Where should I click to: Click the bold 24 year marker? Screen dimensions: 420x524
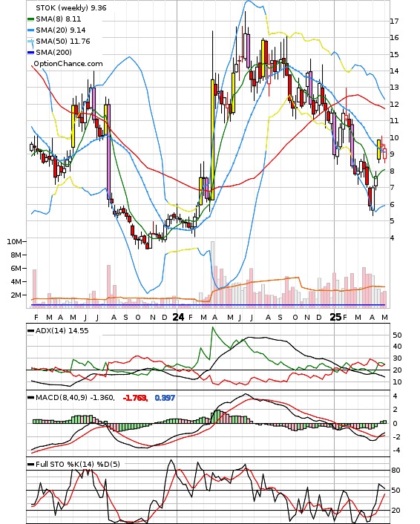point(178,317)
